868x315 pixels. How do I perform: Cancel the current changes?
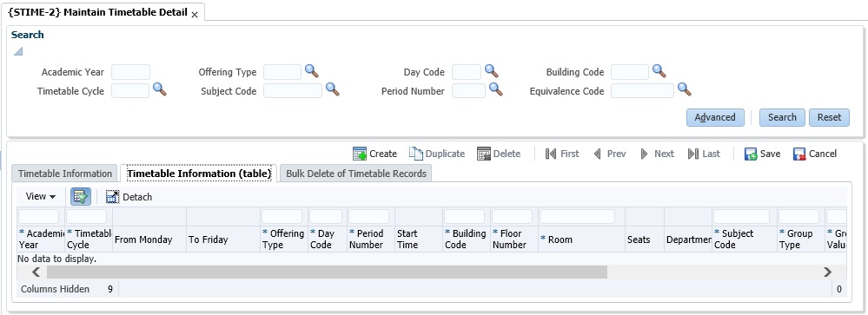(815, 154)
